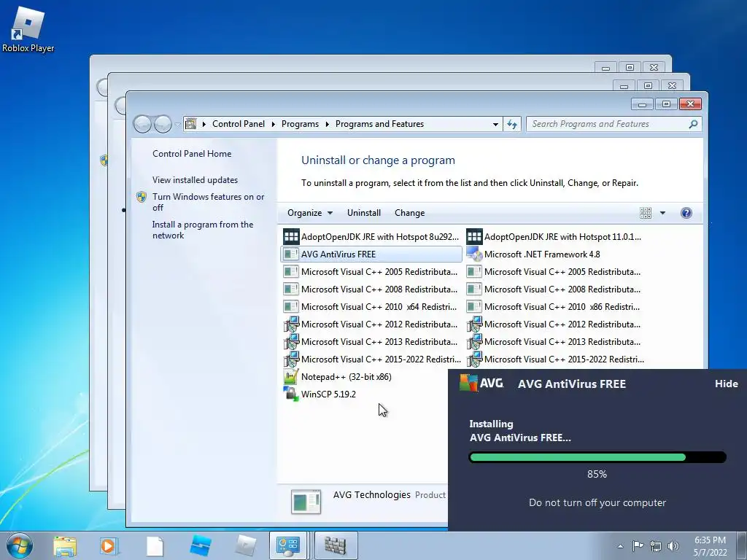747x560 pixels.
Task: Click the AVG Technologies details pane thumbnail
Action: point(306,502)
